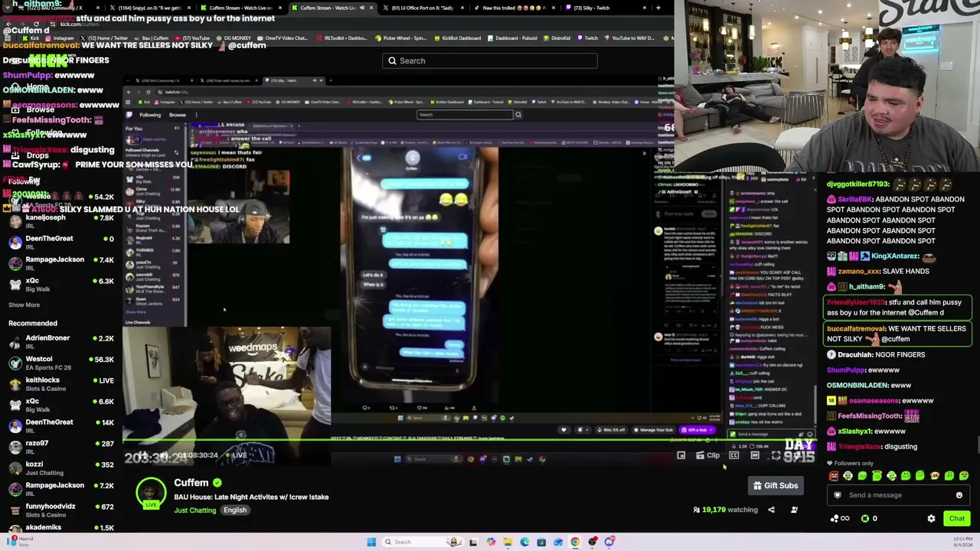Open razo97 recommended channel

pos(60,447)
